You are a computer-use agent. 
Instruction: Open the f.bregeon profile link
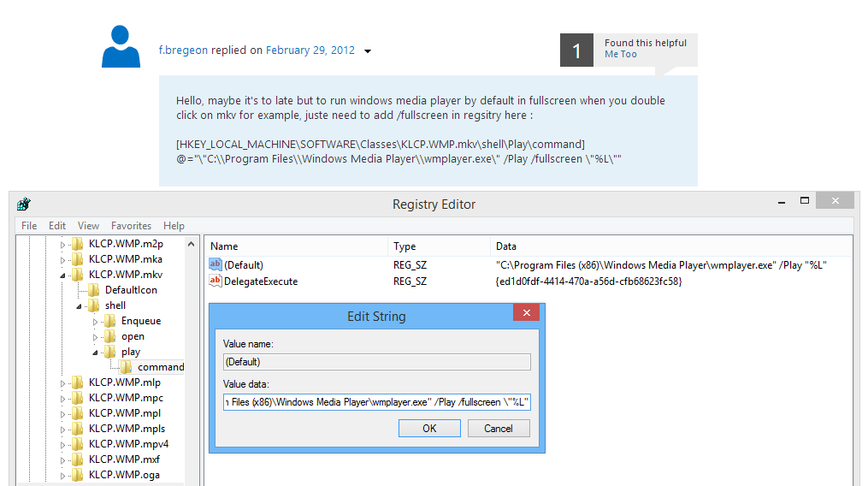point(183,50)
